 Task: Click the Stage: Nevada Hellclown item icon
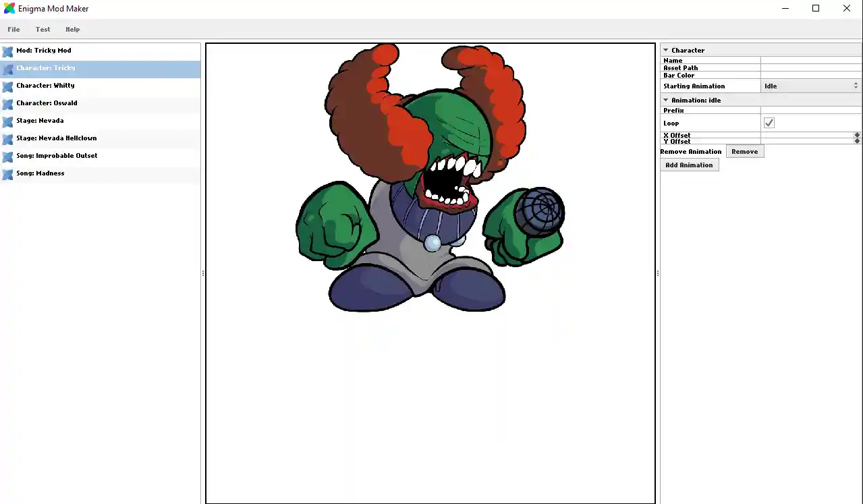click(x=7, y=138)
